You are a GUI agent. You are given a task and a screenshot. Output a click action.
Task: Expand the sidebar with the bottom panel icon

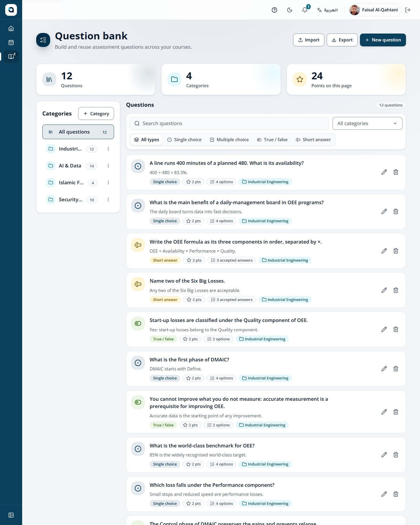[11, 515]
